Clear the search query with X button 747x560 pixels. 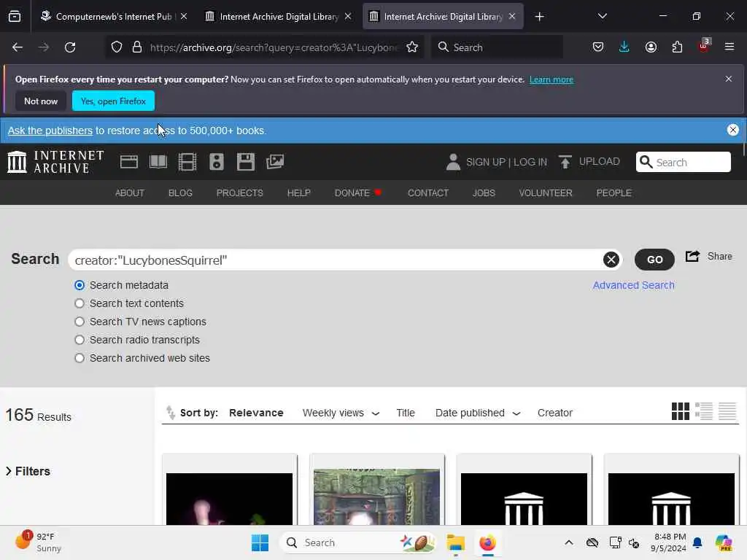pos(611,260)
